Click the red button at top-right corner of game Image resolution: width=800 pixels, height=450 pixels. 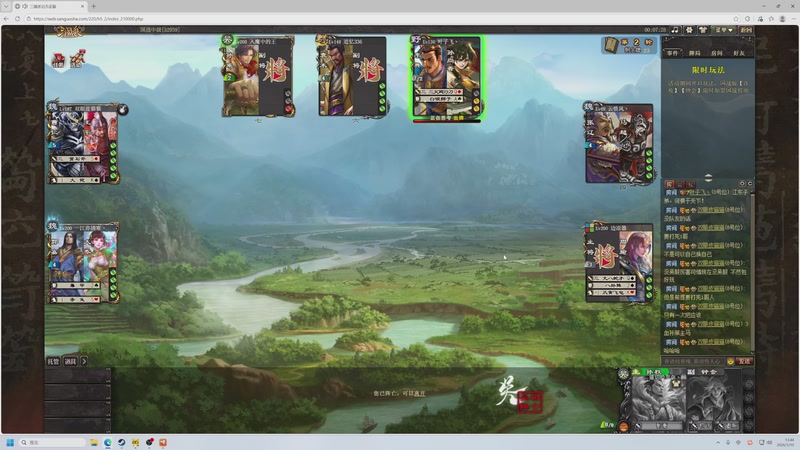coord(746,30)
